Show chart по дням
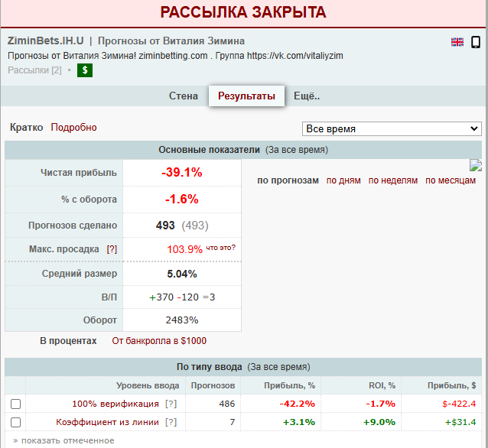Image resolution: width=488 pixels, height=448 pixels. 343,180
